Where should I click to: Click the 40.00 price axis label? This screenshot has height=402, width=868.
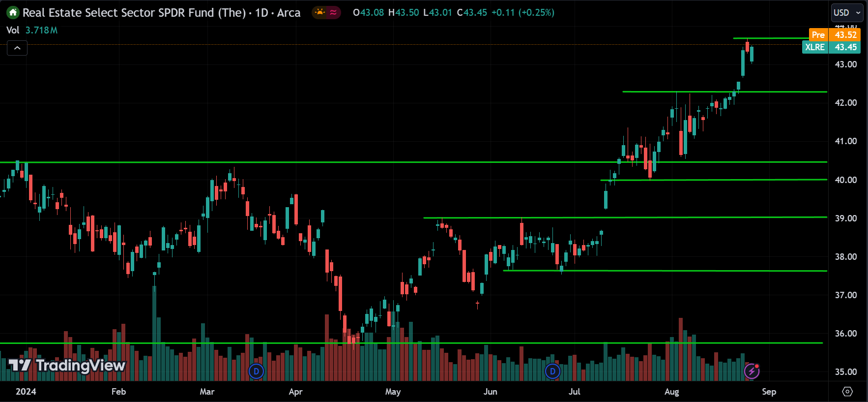click(846, 180)
